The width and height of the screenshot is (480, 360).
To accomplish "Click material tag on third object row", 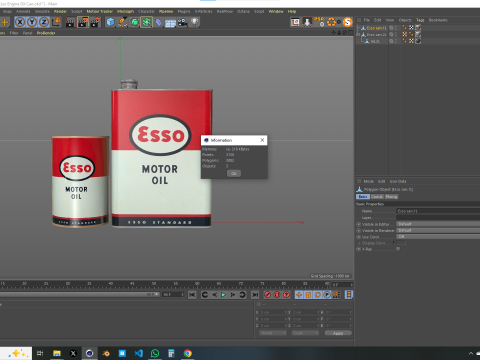I will [x=418, y=41].
